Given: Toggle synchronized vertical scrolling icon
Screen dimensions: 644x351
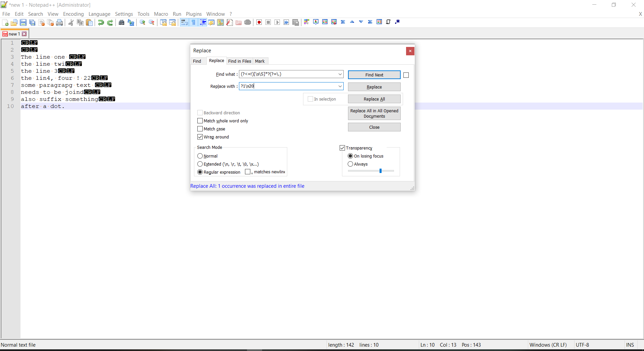Looking at the screenshot, I should [163, 22].
